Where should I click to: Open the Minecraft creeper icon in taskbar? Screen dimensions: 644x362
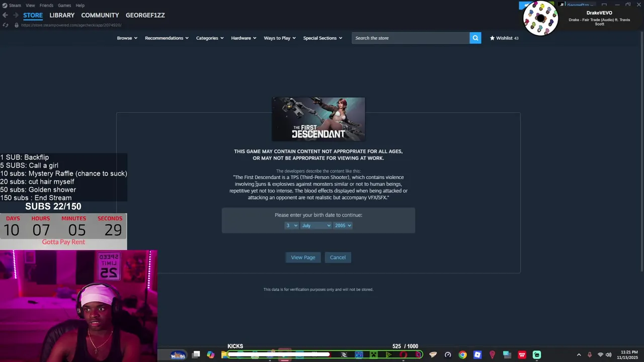point(374,354)
